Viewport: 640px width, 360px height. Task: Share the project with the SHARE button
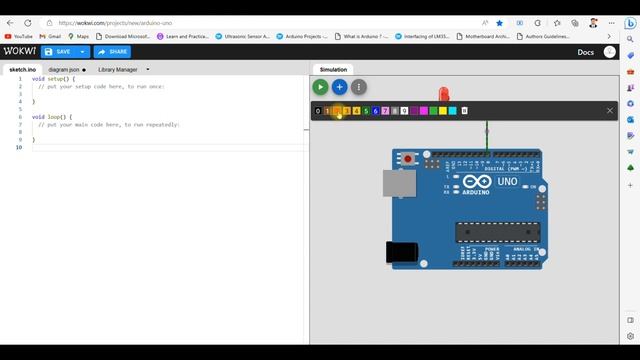click(x=112, y=52)
